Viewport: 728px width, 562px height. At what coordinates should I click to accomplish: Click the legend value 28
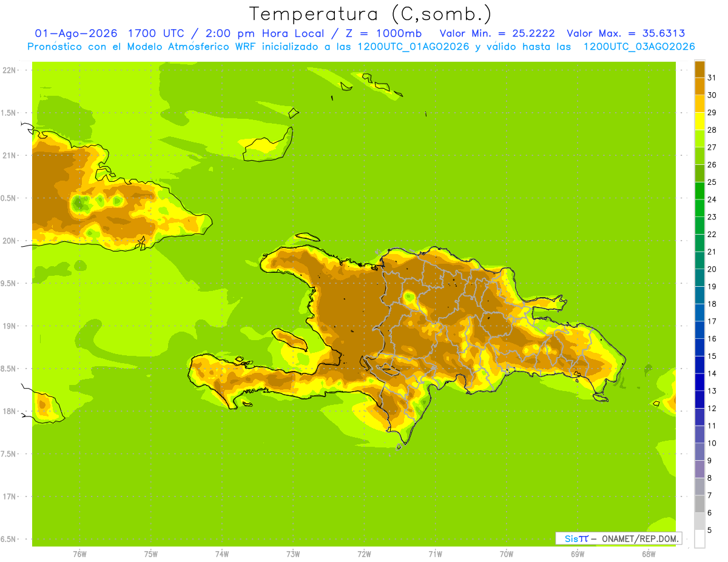click(712, 130)
